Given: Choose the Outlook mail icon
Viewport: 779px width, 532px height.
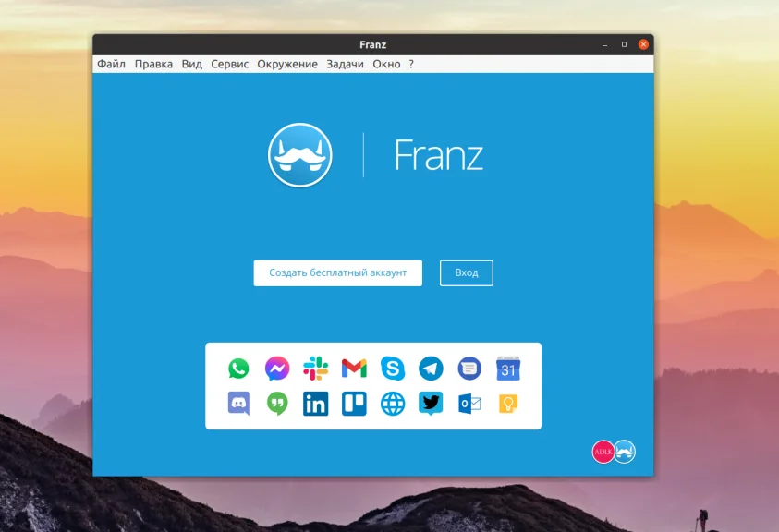Looking at the screenshot, I should [469, 404].
